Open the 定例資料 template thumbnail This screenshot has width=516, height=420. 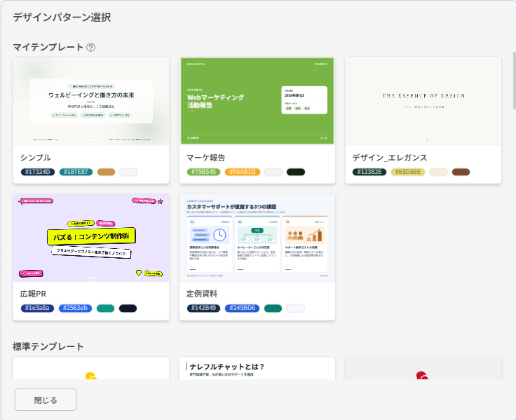click(x=257, y=238)
